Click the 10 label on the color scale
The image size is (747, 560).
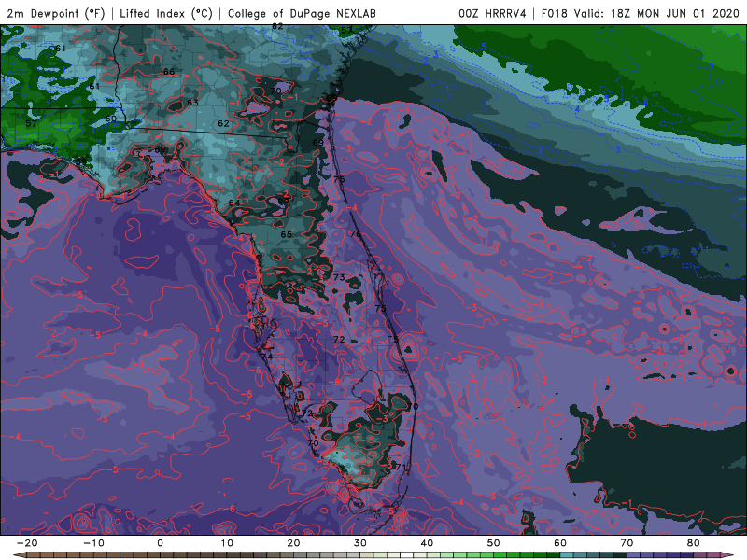(227, 543)
